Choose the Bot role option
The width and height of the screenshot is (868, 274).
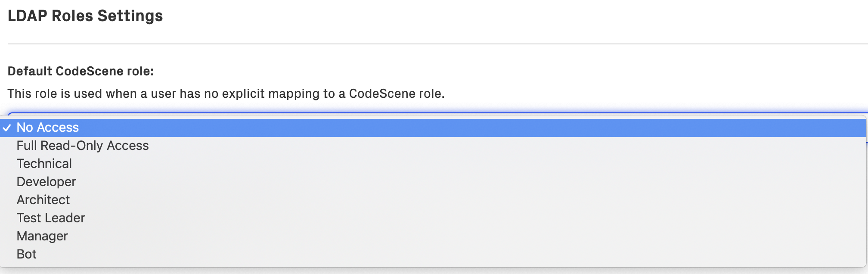(26, 255)
